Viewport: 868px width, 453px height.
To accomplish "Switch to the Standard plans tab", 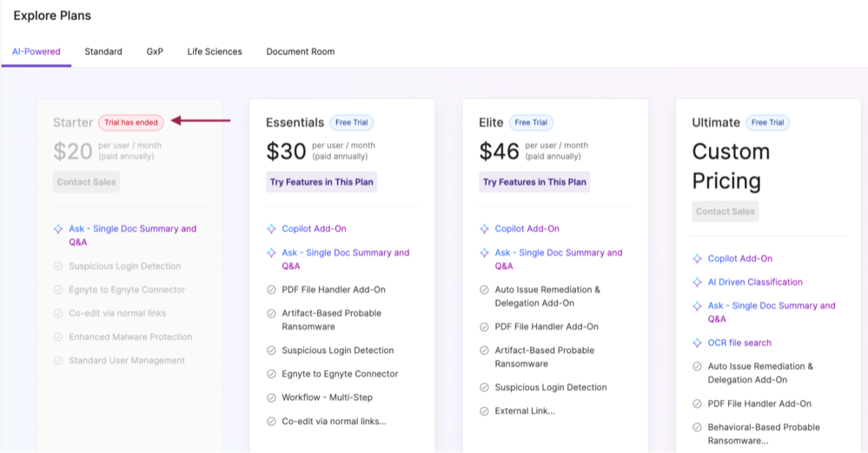I will (x=103, y=52).
